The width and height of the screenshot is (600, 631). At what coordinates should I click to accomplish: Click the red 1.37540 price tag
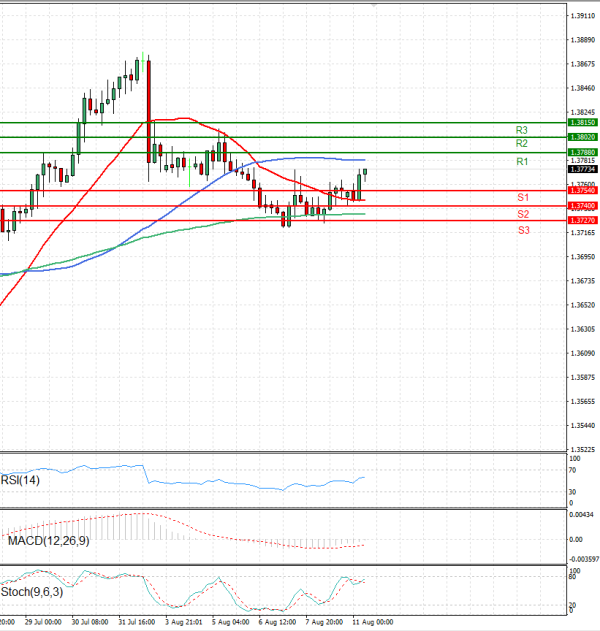(581, 190)
